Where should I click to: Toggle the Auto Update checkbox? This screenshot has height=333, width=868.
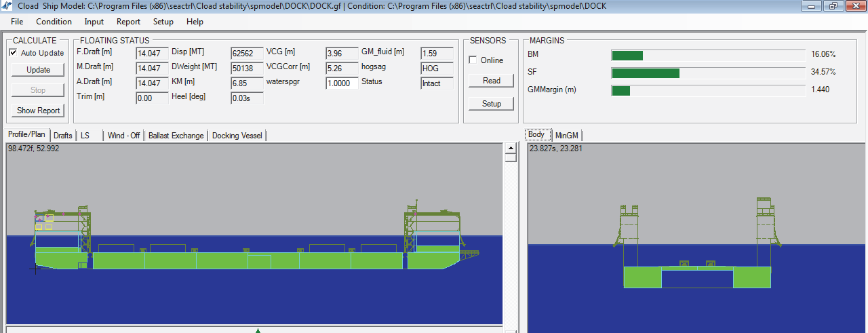(13, 53)
